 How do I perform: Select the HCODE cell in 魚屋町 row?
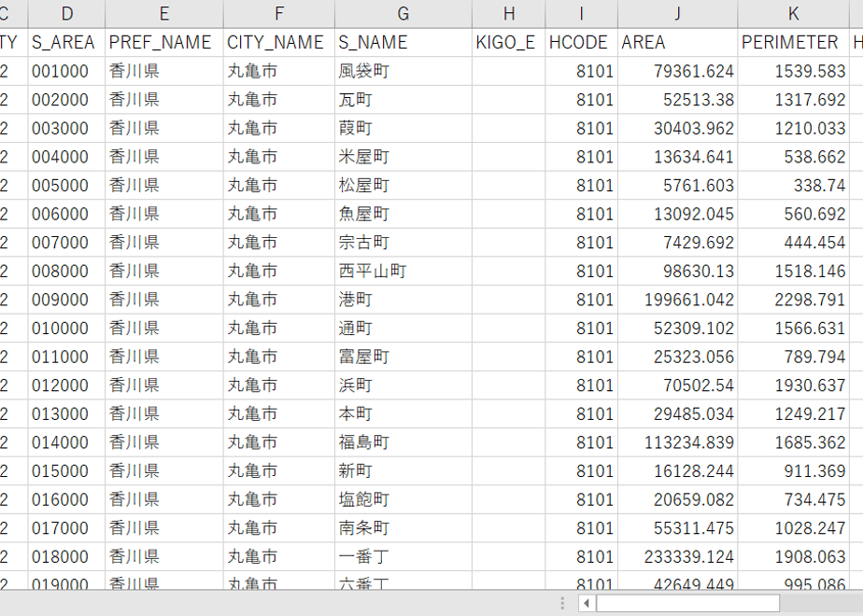click(581, 214)
